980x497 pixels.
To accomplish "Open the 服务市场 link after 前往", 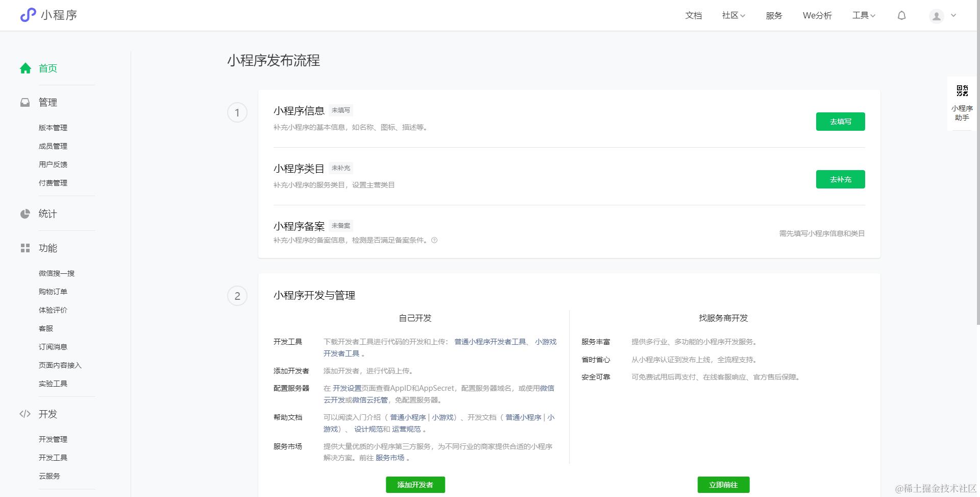I will point(390,458).
